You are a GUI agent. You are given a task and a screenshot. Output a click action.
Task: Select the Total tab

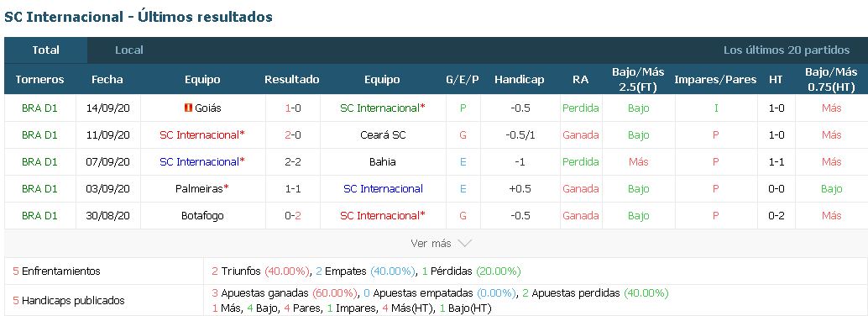pos(45,50)
